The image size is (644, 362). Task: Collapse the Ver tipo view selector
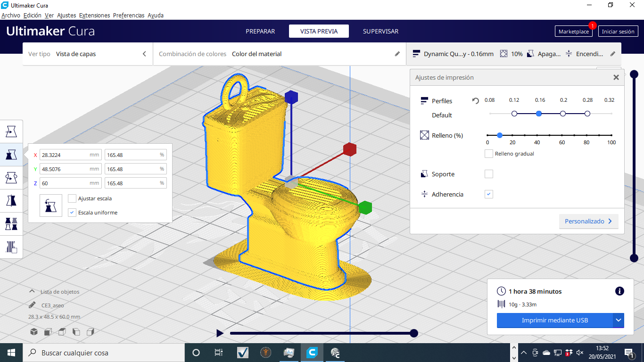tap(144, 54)
